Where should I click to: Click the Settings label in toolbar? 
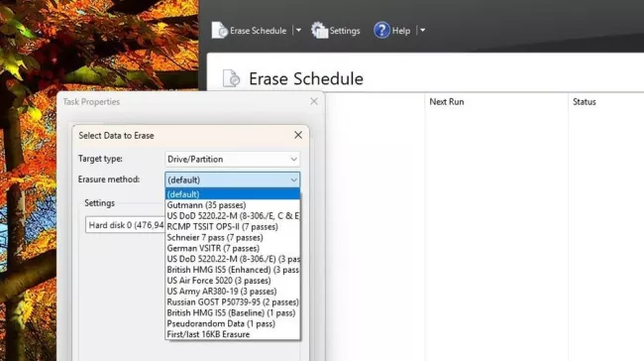tap(344, 31)
